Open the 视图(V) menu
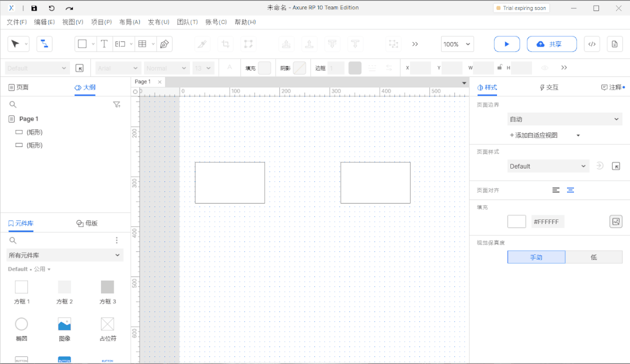This screenshot has height=364, width=630. click(x=73, y=22)
